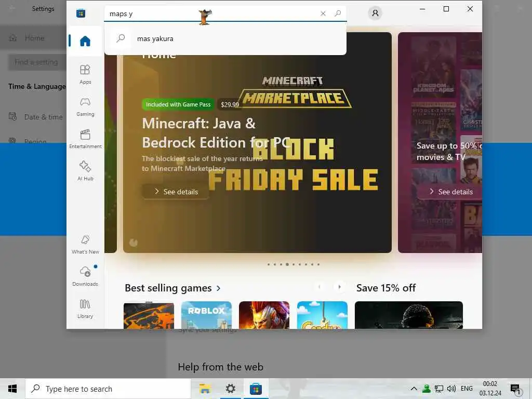532x399 pixels.
Task: Open the Library page
Action: click(85, 309)
